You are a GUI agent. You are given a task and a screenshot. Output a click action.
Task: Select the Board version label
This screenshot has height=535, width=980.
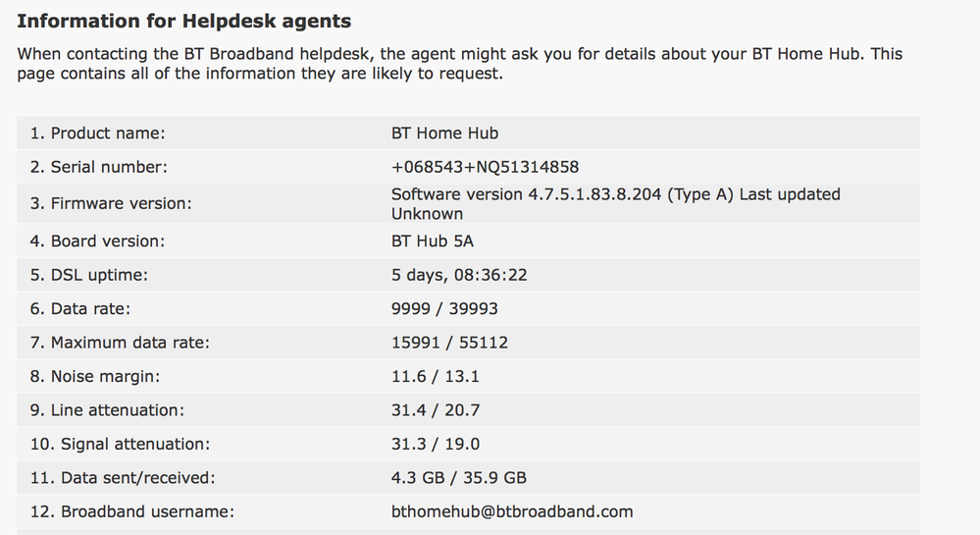[x=97, y=241]
